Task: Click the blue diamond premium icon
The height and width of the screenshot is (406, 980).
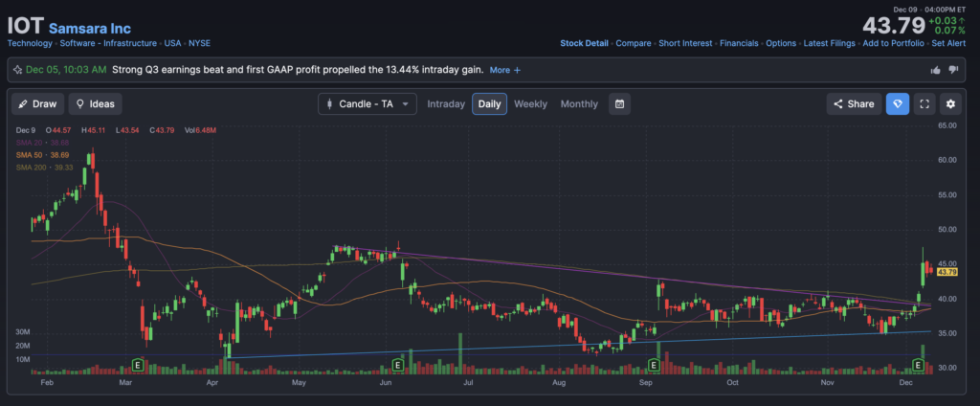Action: click(897, 103)
